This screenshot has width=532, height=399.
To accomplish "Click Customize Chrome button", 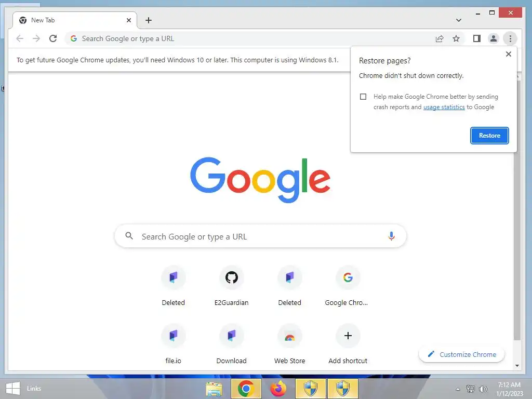I will tap(461, 354).
